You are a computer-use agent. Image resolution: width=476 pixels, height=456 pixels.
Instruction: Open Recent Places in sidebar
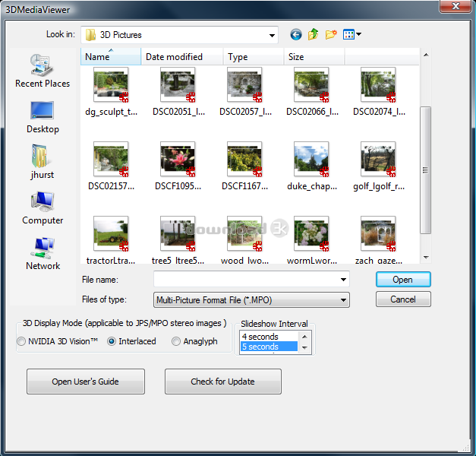tap(43, 71)
